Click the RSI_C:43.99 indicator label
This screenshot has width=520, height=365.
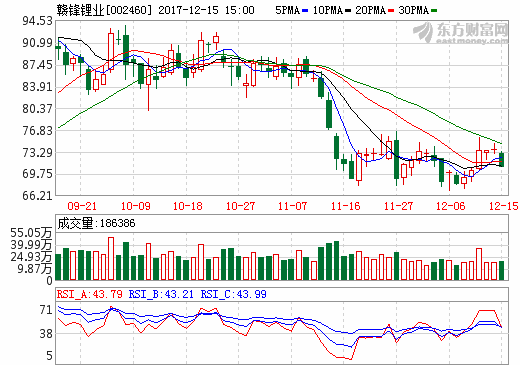[233, 294]
